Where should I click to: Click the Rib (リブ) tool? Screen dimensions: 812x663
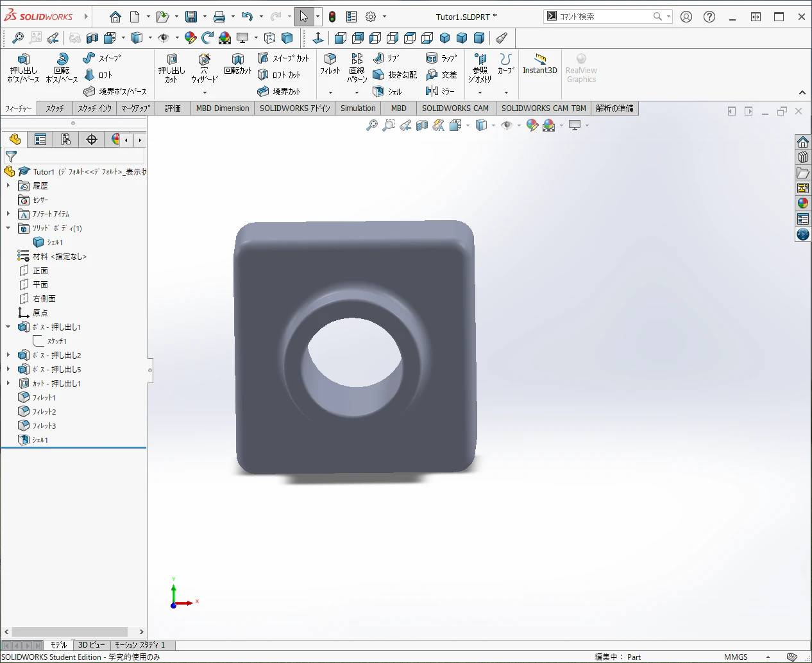point(386,58)
